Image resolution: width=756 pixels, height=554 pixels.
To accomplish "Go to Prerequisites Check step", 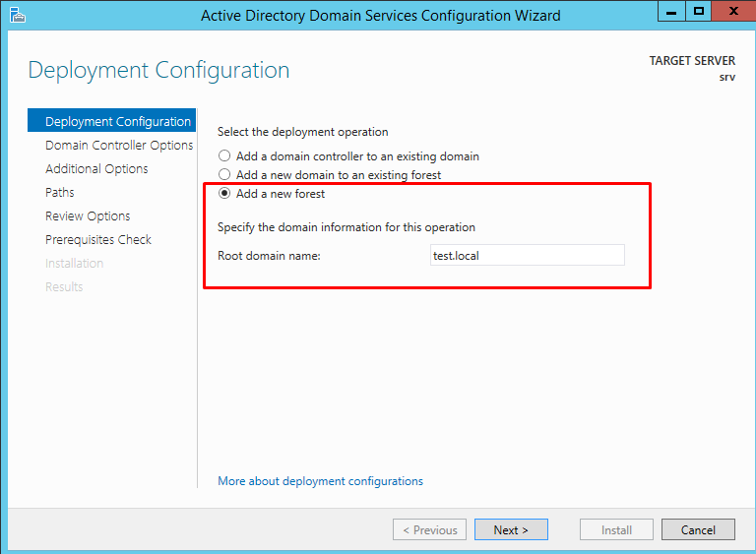I will coord(98,240).
